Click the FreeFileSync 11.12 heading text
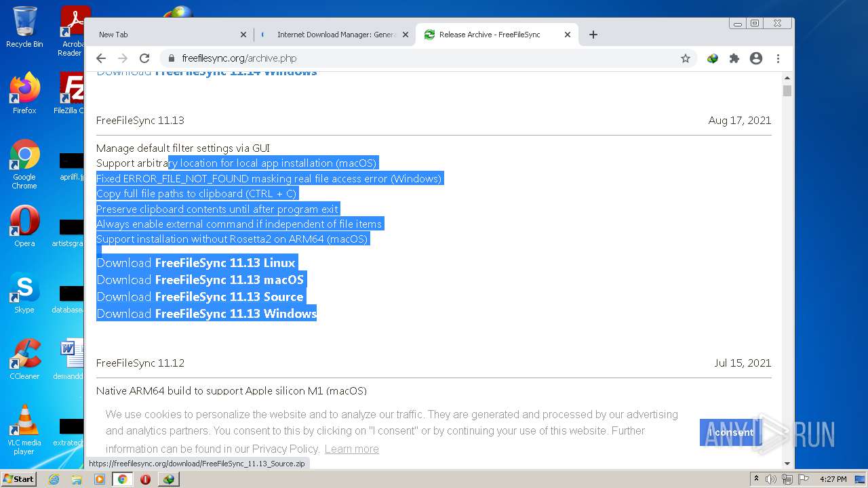This screenshot has width=868, height=488. click(x=140, y=363)
